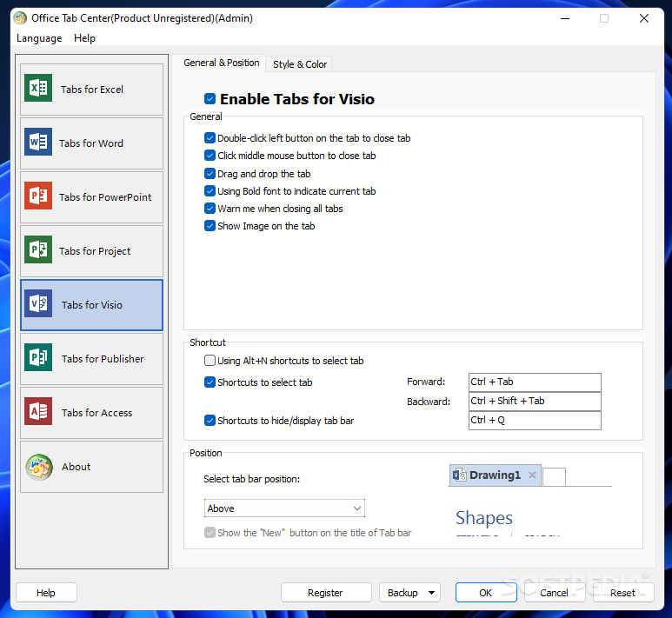Select the Visio icon in sidebar
Screen dimensions: 672x618
point(38,303)
